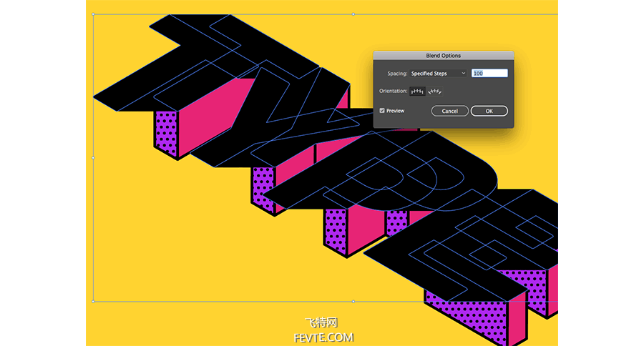Select the purple dotted face under letter T
The image size is (644, 346).
166,132
